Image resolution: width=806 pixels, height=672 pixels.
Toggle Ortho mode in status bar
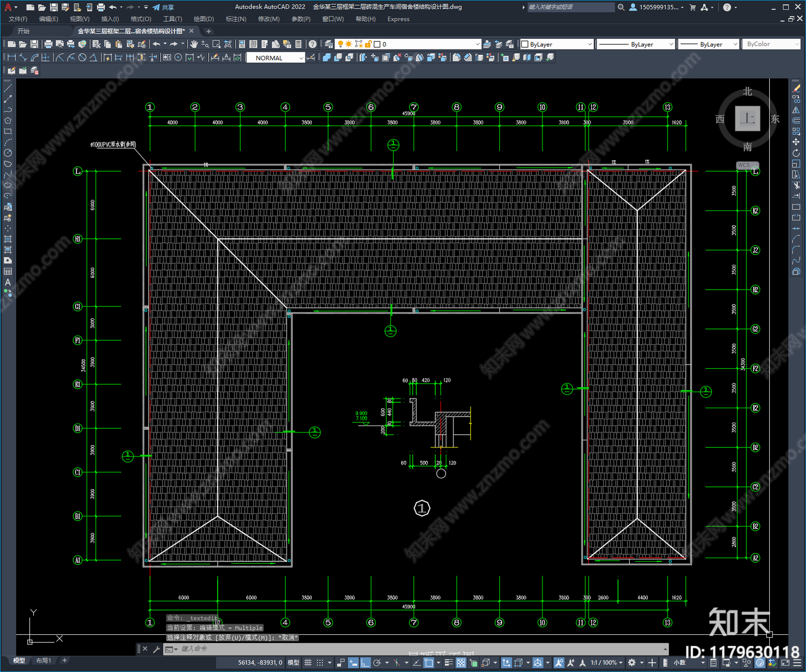[365, 662]
